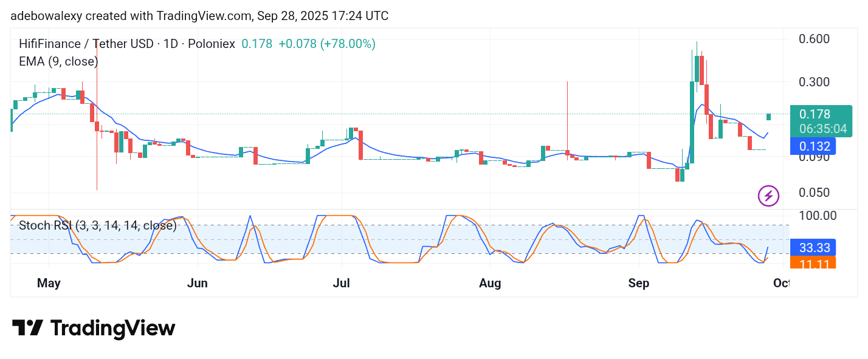
Task: Click the 0.090 price axis label
Action: [x=814, y=157]
